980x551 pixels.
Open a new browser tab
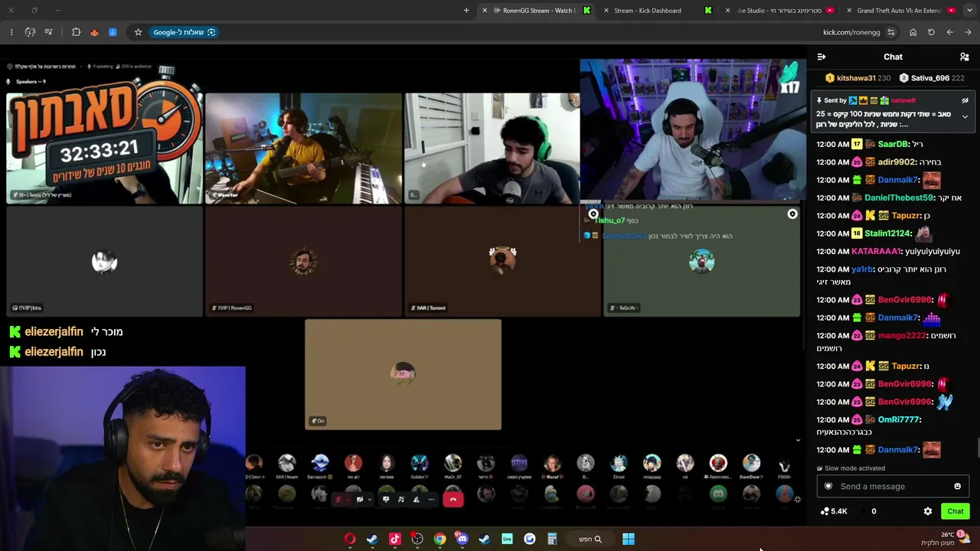coord(466,11)
